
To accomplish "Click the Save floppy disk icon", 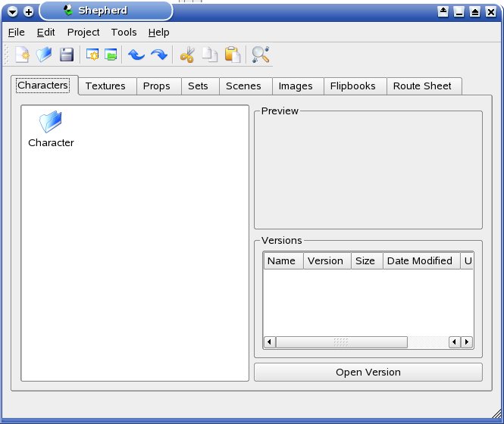I will [x=67, y=55].
